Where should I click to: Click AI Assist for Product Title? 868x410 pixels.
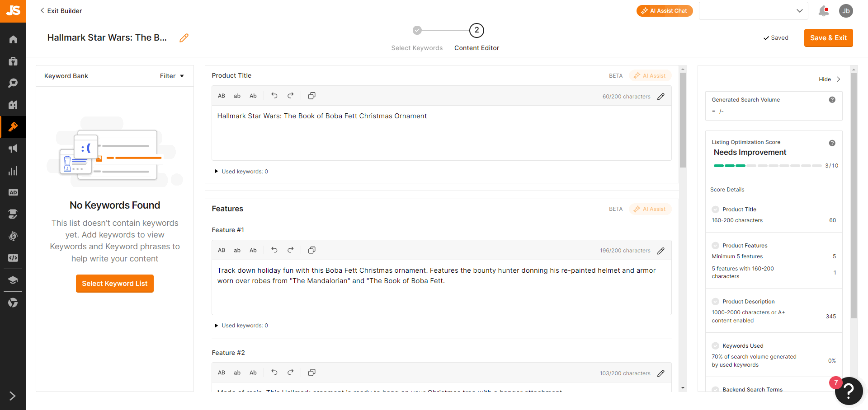tap(650, 76)
